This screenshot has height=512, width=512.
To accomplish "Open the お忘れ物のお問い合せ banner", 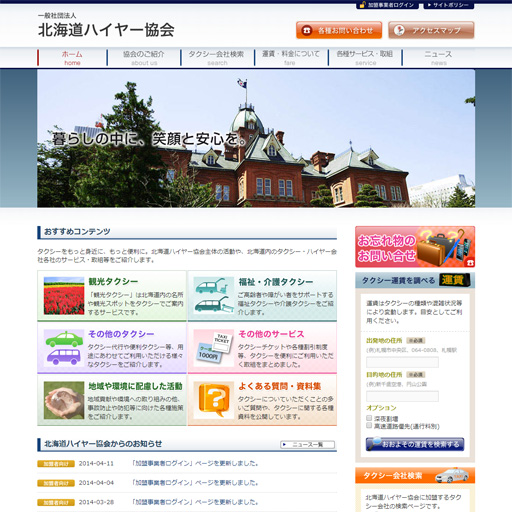I will pyautogui.click(x=415, y=247).
